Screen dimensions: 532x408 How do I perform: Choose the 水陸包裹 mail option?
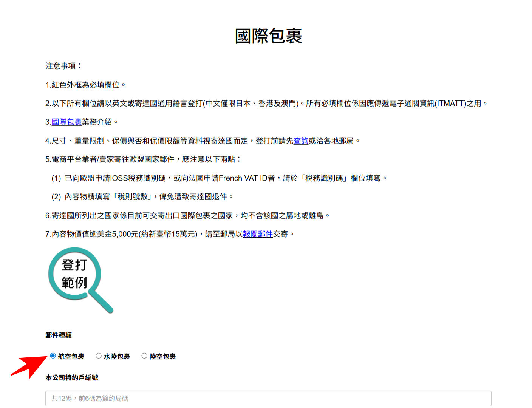[x=99, y=355]
